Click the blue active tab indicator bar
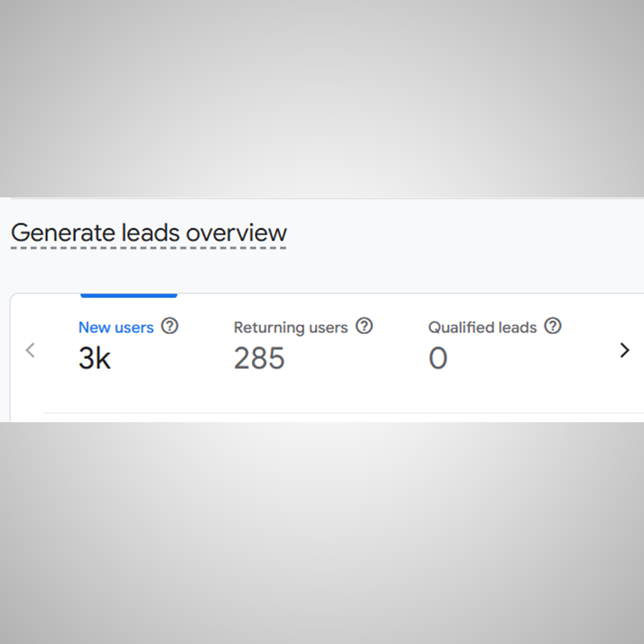This screenshot has height=644, width=644. tap(129, 295)
